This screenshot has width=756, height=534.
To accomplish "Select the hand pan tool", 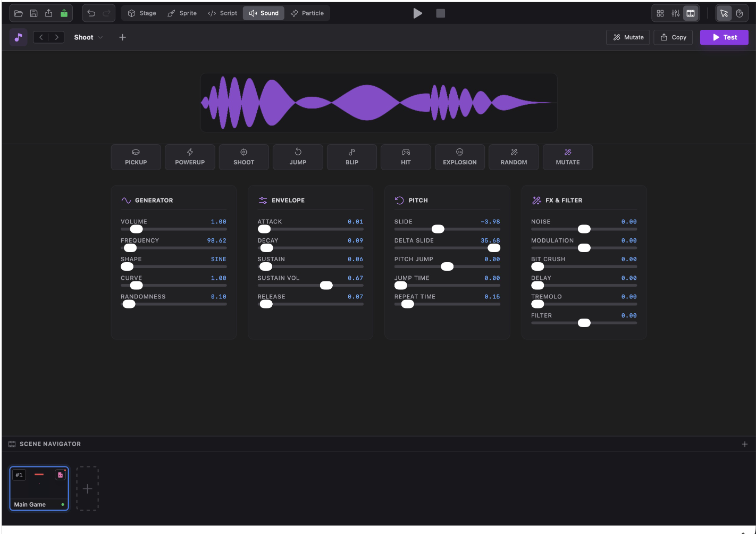I will point(740,13).
